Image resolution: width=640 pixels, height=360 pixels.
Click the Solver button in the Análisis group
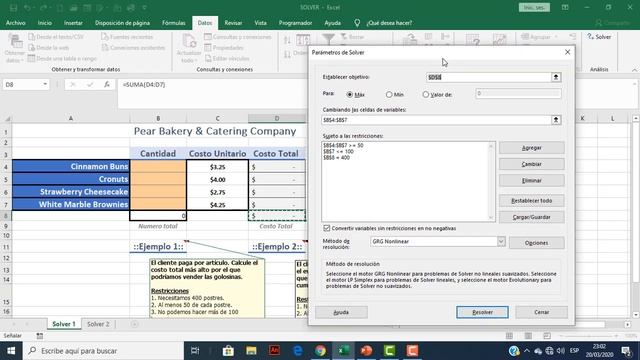599,37
